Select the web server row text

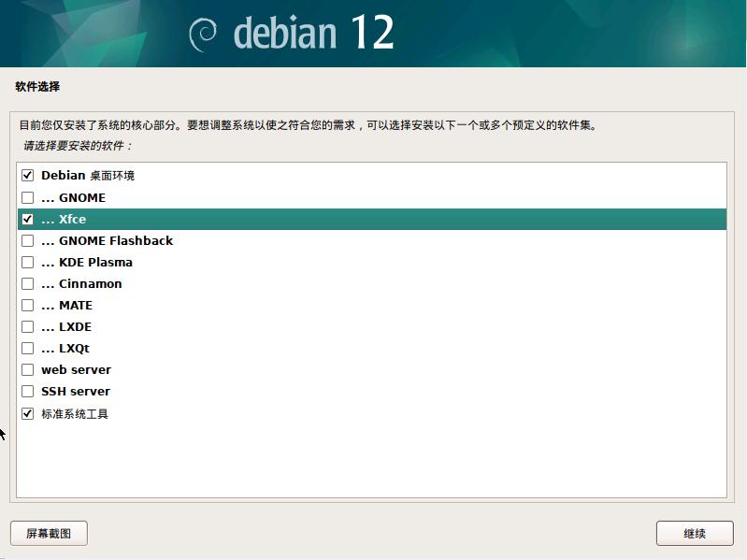[x=77, y=369]
